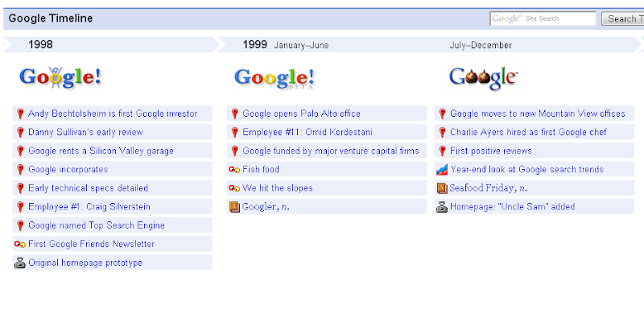This screenshot has width=644, height=314.
Task: Click the book icon beside Seafood Friday, n.
Action: tap(442, 188)
